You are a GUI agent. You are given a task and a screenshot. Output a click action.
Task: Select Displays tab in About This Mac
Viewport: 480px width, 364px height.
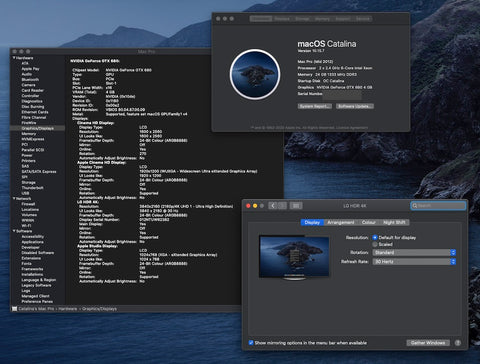pos(282,19)
